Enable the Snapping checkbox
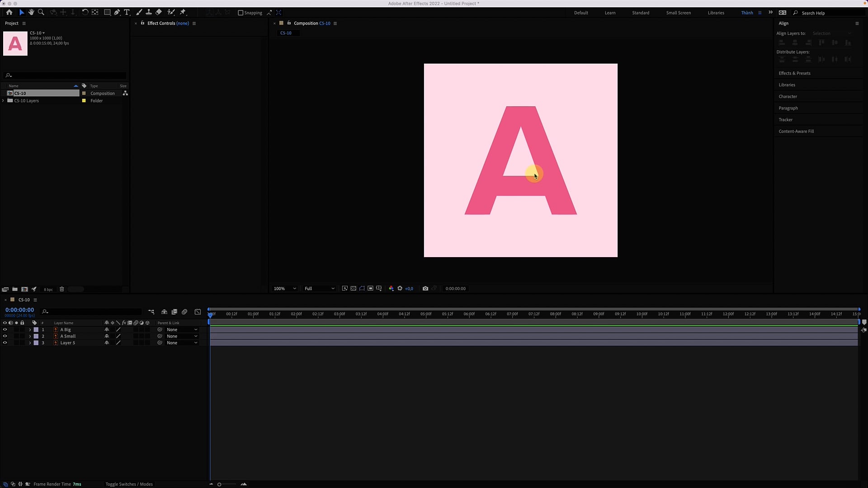868x488 pixels. coord(241,13)
